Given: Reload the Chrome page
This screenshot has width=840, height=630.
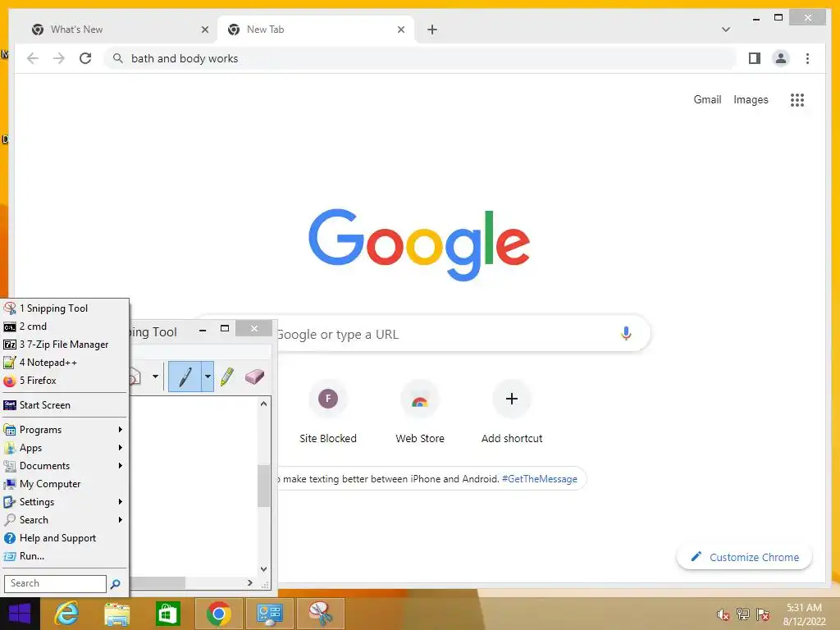Looking at the screenshot, I should [x=85, y=58].
